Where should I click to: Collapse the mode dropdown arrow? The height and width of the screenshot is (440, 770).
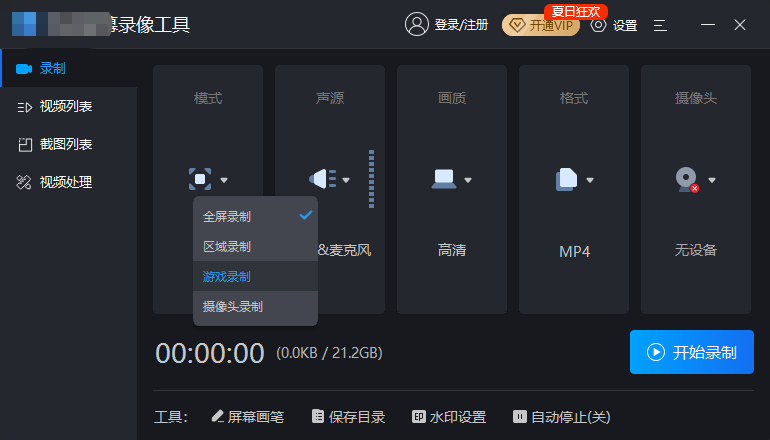[x=224, y=180]
